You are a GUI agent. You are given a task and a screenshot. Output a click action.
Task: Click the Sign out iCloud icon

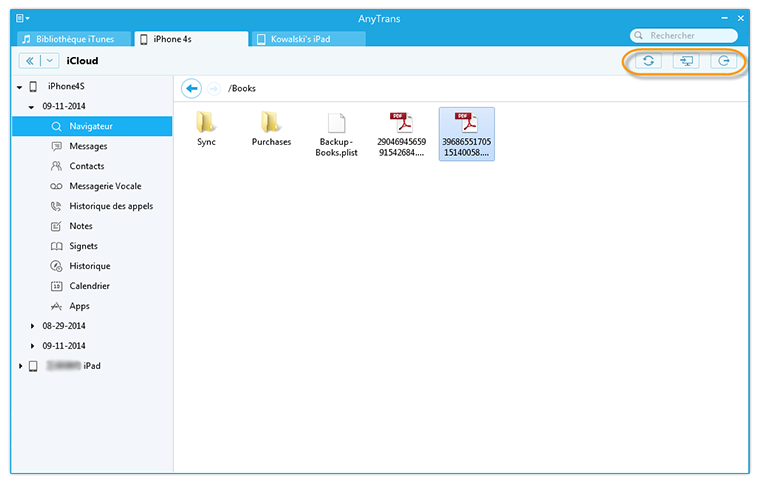point(724,61)
